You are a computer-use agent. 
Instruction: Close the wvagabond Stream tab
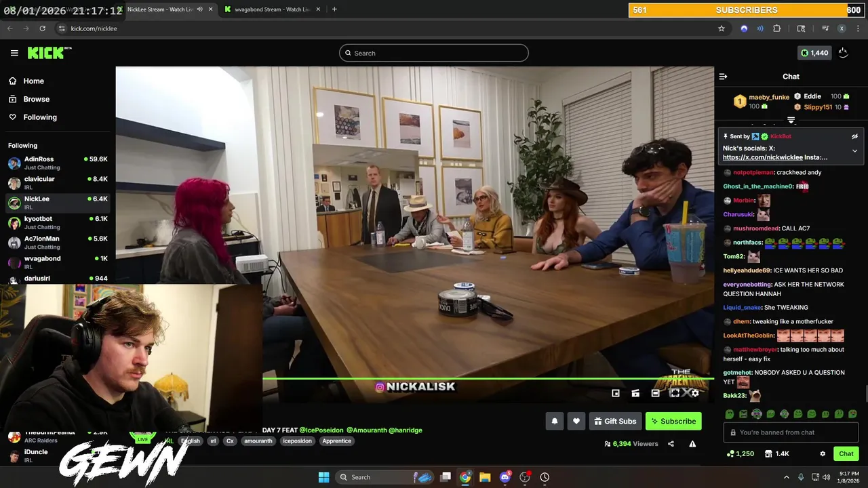click(x=319, y=9)
